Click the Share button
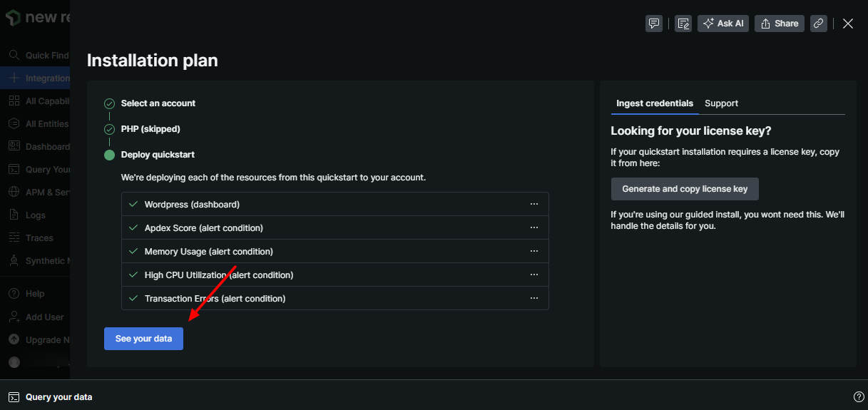868x410 pixels. click(780, 24)
